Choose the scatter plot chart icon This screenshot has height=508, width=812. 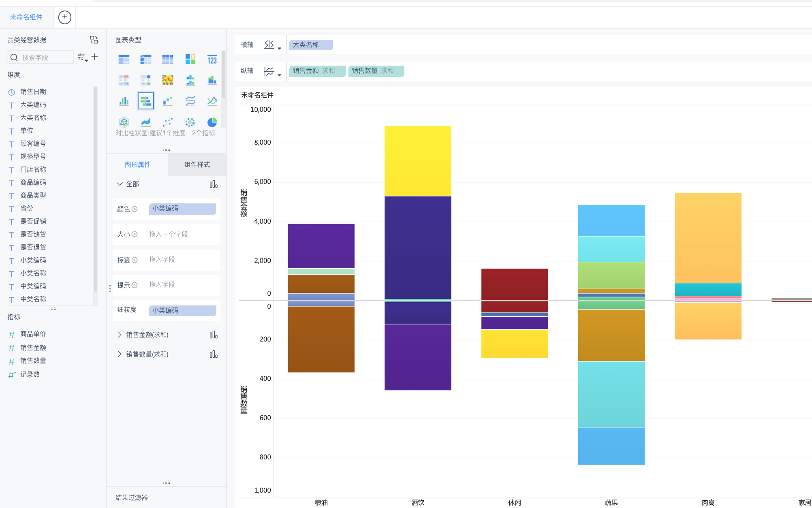point(168,122)
